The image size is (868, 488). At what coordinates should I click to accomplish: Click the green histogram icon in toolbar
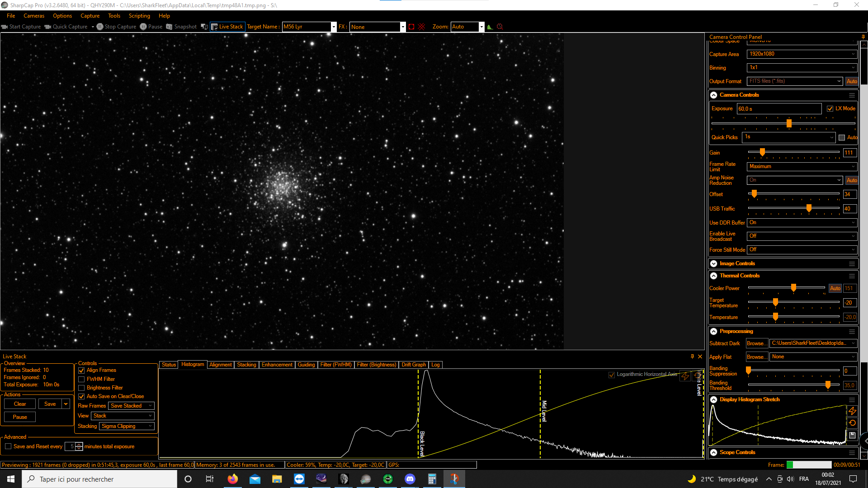click(x=490, y=27)
